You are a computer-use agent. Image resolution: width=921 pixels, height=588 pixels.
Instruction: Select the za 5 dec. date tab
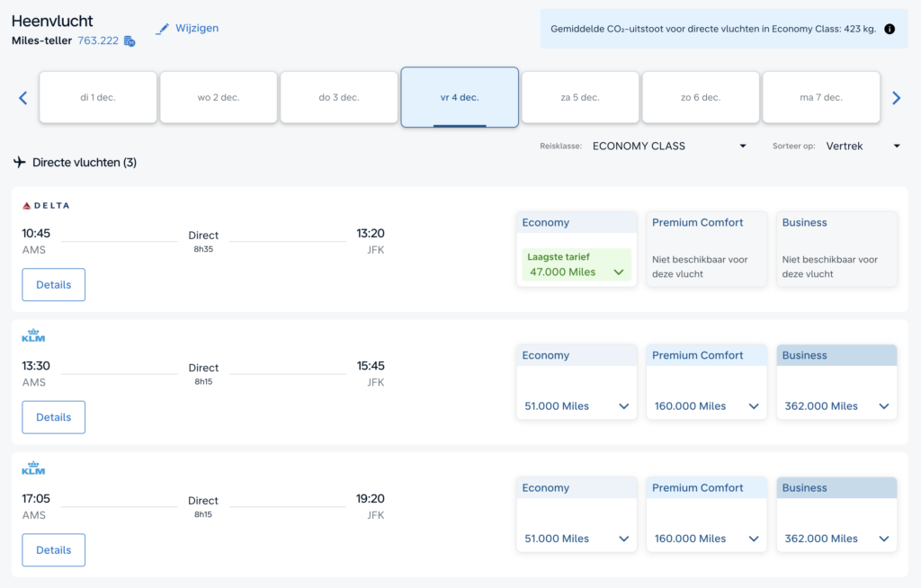click(580, 98)
